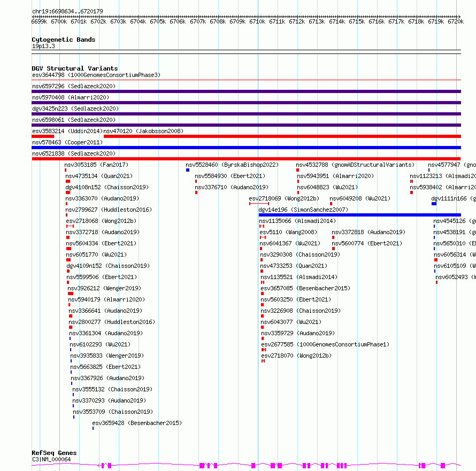Open esv2718068 (Wong2012b) variant
Screen dimensions: 476x471
101,221
